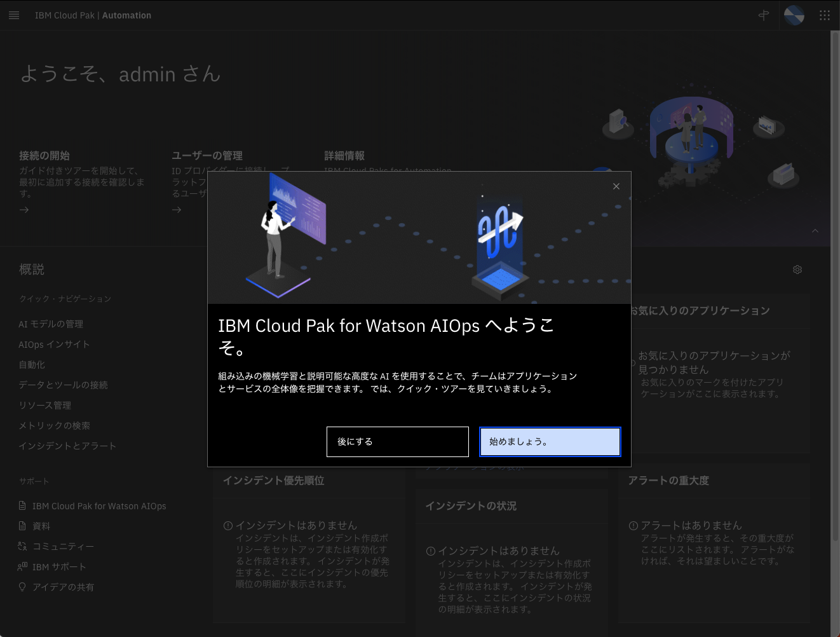This screenshot has width=840, height=637.
Task: Open AI モデルの管理 link
Action: coord(51,324)
